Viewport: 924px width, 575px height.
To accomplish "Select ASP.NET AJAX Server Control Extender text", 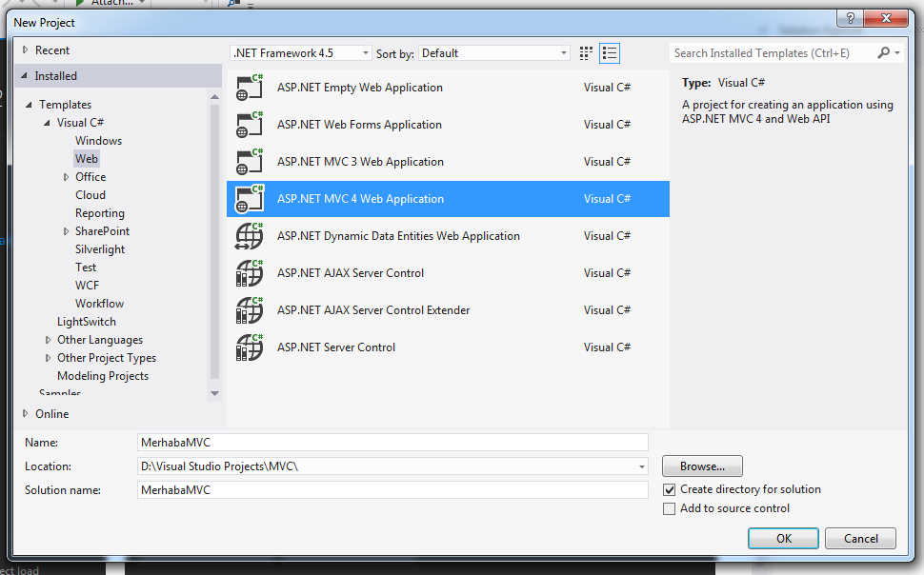I will point(373,310).
